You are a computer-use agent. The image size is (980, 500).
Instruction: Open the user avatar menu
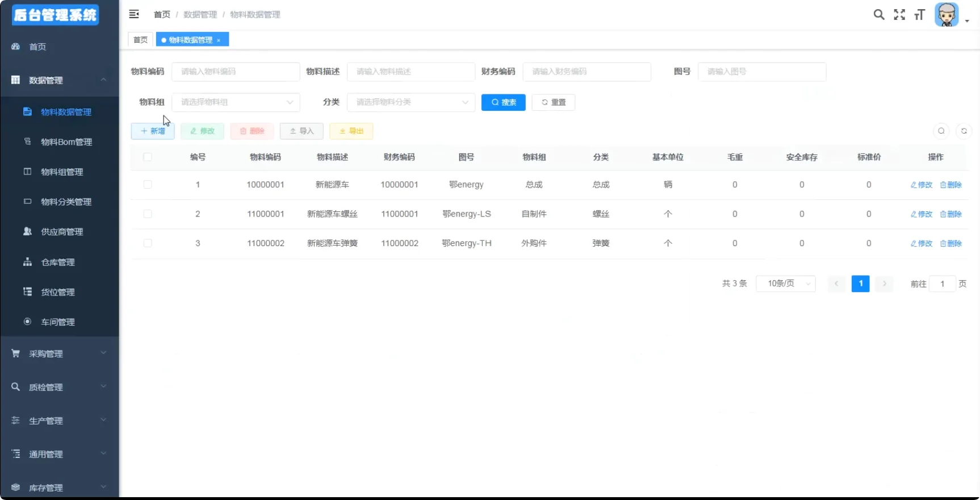[947, 15]
